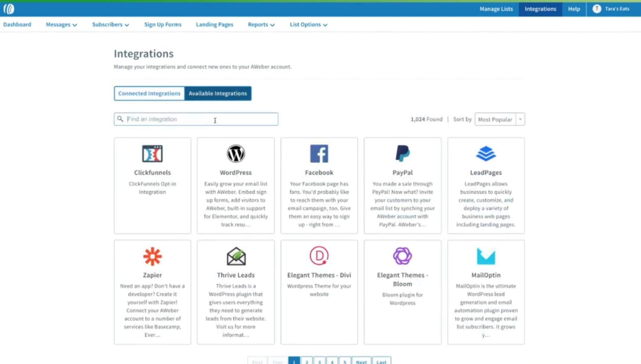
Task: Select current page 1 button
Action: 294,362
